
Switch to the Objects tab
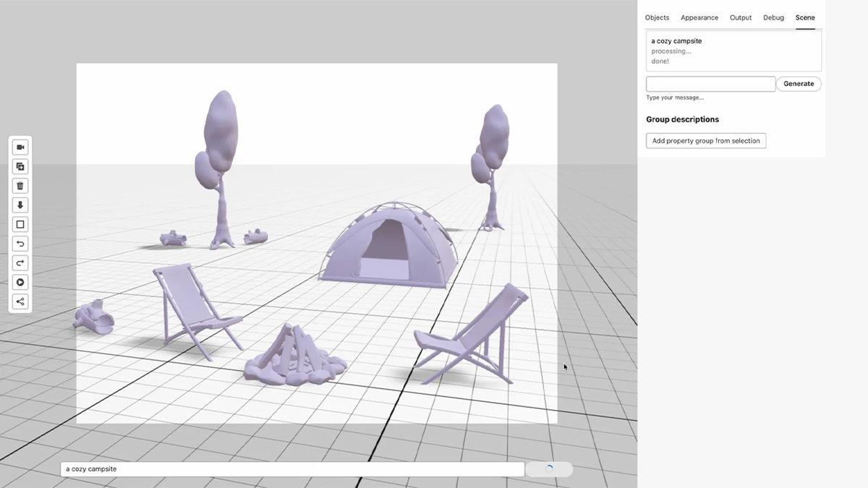click(x=657, y=17)
